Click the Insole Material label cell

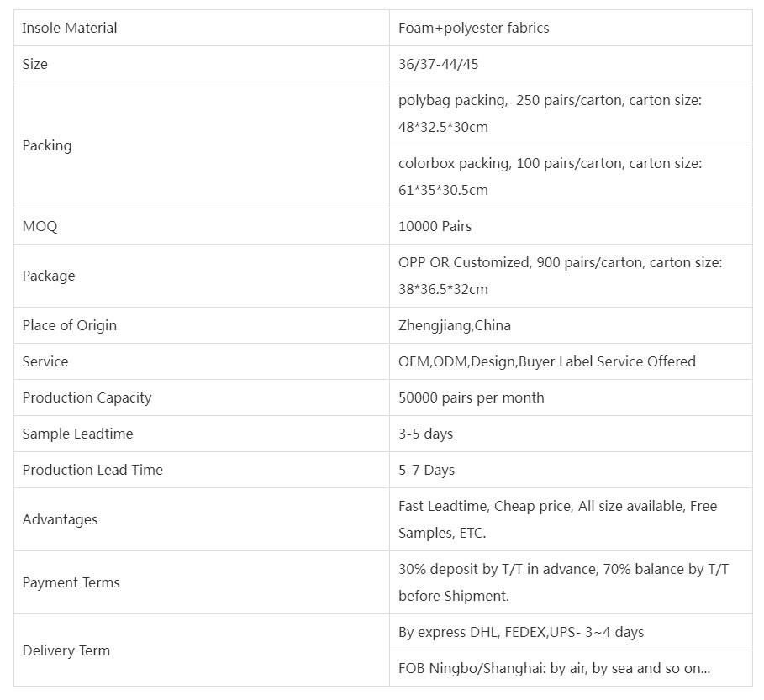70,28
